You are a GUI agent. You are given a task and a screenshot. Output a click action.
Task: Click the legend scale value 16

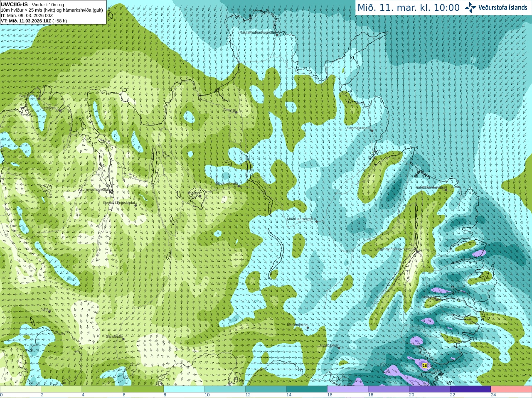coord(330,395)
